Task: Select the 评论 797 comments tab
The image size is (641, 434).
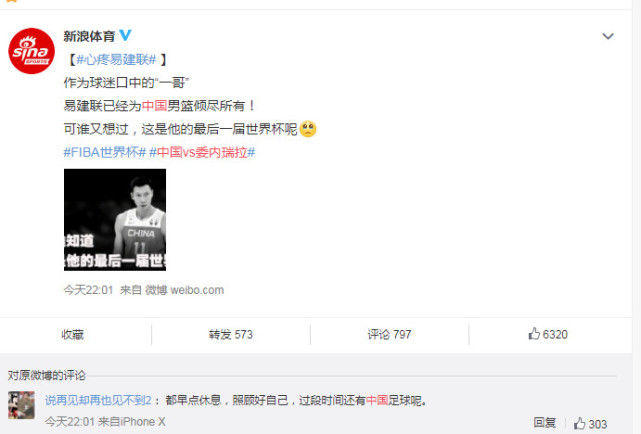Action: pos(389,335)
